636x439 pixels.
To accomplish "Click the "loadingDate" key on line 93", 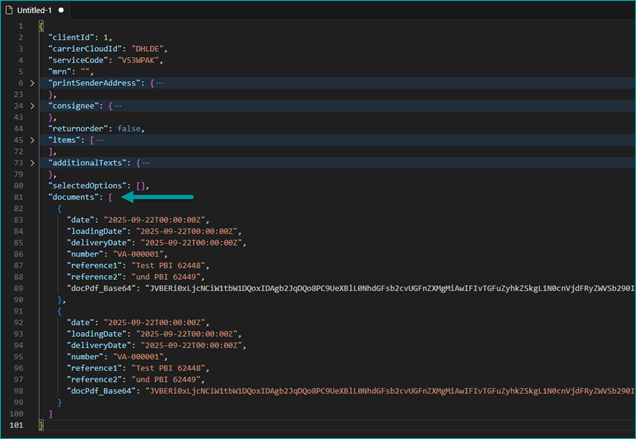I will tap(99, 334).
